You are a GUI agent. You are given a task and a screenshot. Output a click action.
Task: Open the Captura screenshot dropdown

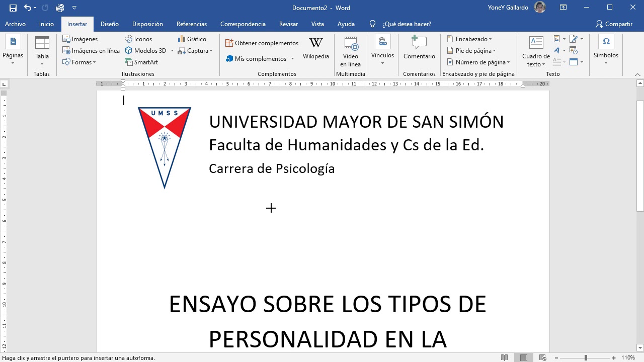195,50
